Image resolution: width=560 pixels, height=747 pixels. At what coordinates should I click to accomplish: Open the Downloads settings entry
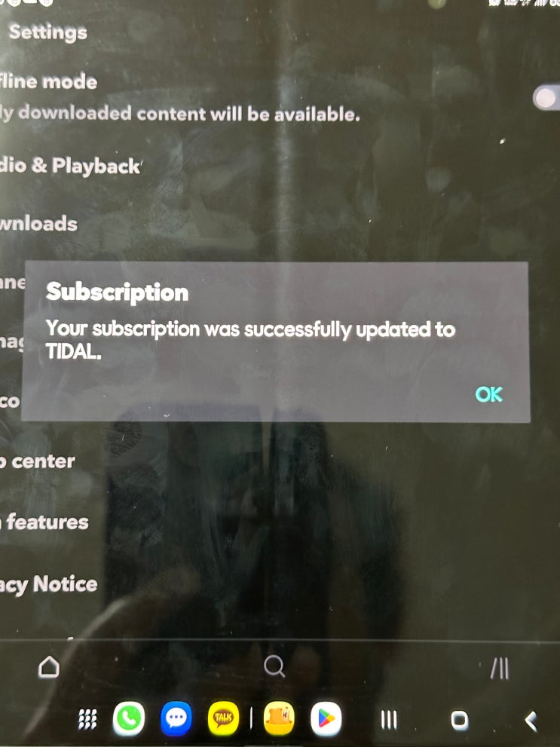(38, 223)
